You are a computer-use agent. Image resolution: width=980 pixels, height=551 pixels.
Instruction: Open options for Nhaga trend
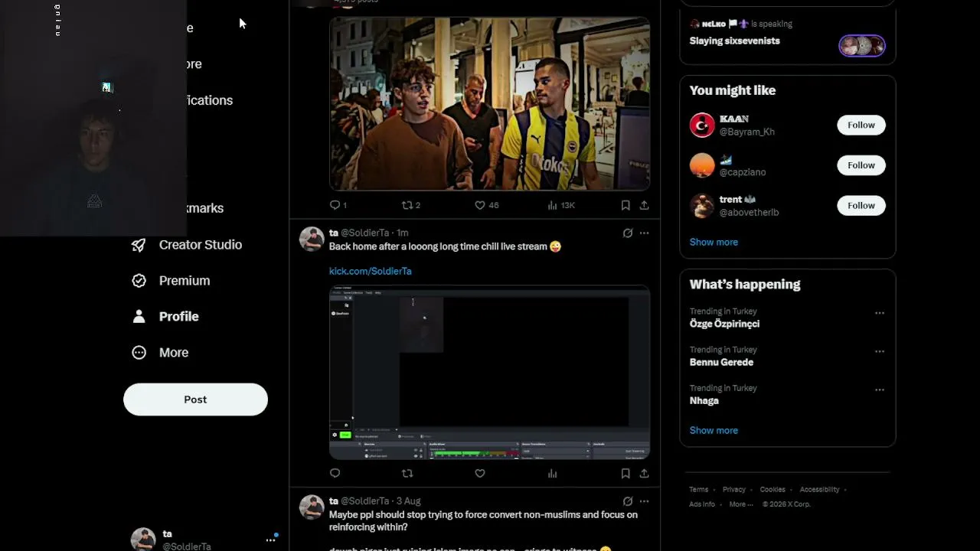pos(880,390)
